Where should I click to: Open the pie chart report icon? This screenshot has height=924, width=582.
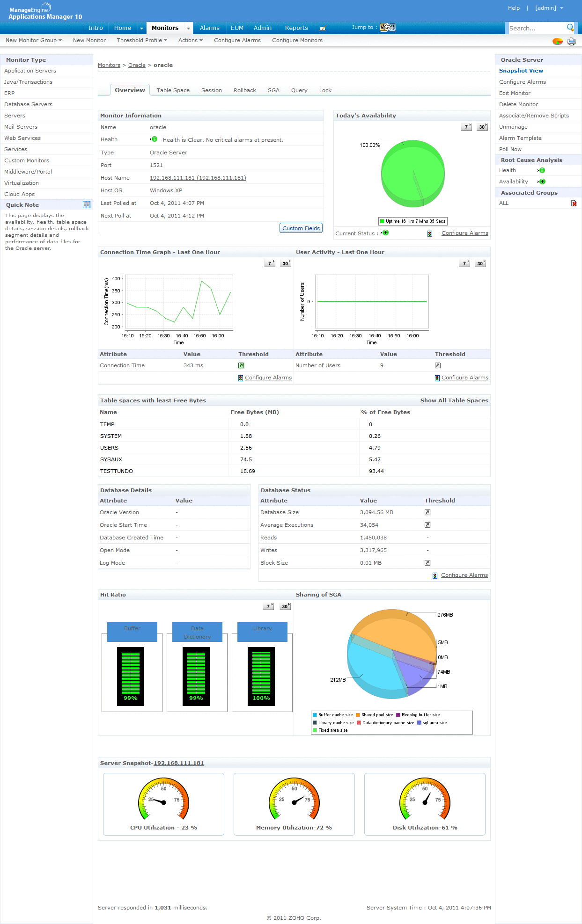[557, 41]
